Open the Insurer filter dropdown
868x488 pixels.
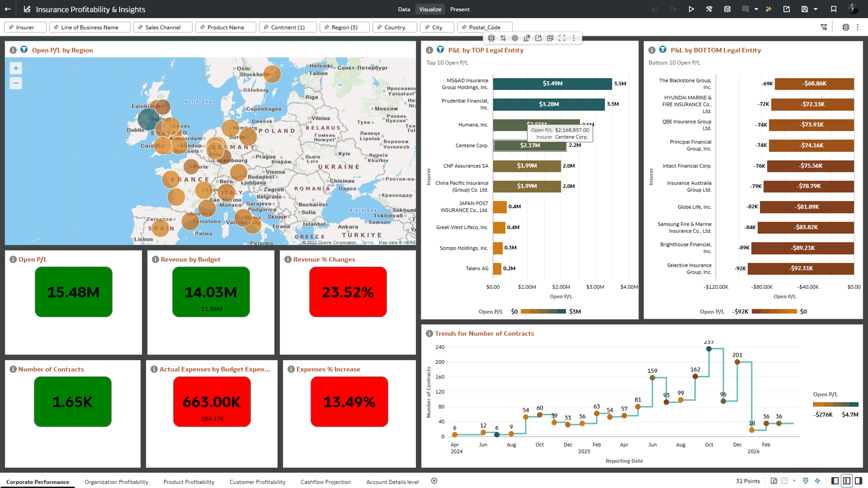point(25,27)
